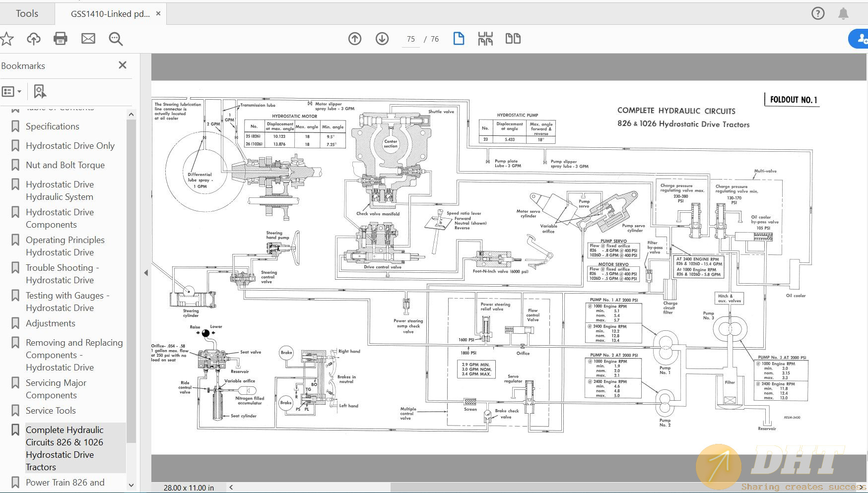This screenshot has height=493, width=868.
Task: Click the page number input field
Action: click(x=411, y=39)
